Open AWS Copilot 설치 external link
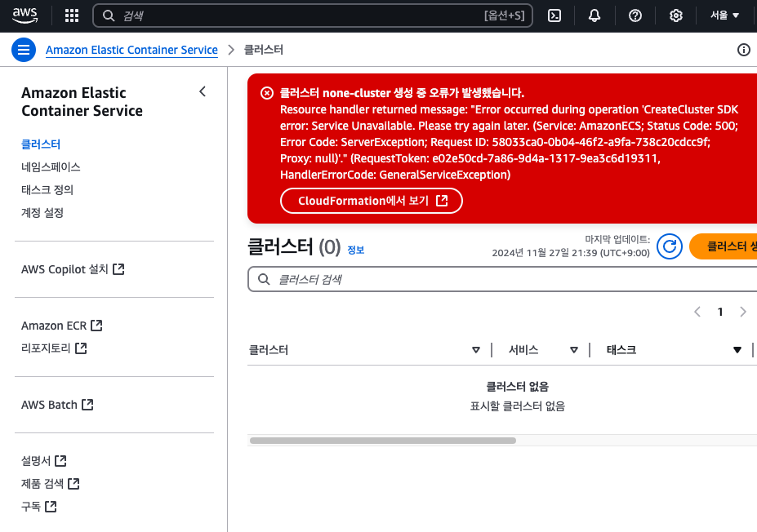The image size is (757, 532). tap(73, 269)
